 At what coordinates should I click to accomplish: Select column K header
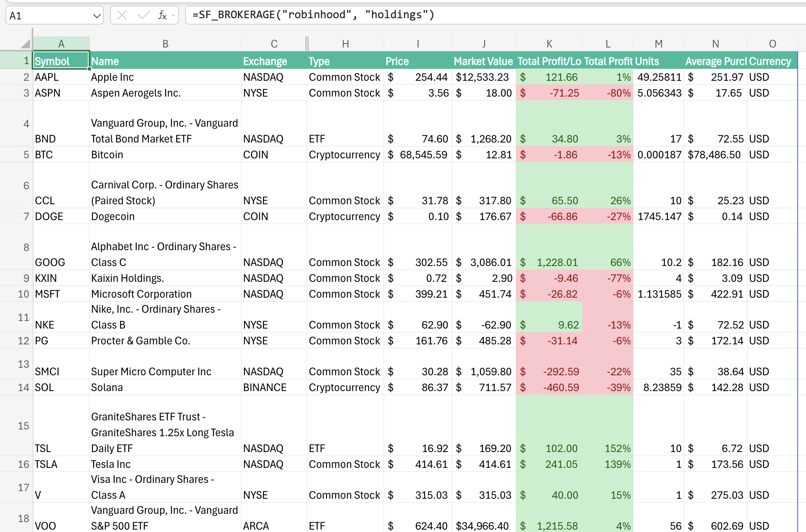coord(549,44)
